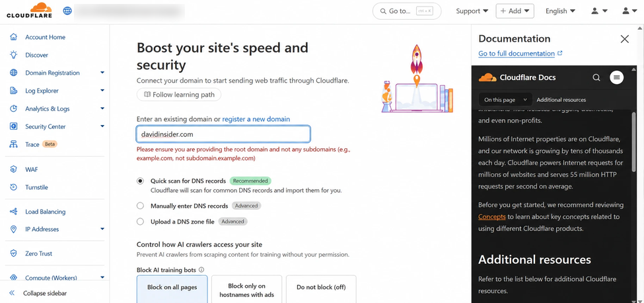Choose Do not block (off)
644x303 pixels.
[x=321, y=289]
